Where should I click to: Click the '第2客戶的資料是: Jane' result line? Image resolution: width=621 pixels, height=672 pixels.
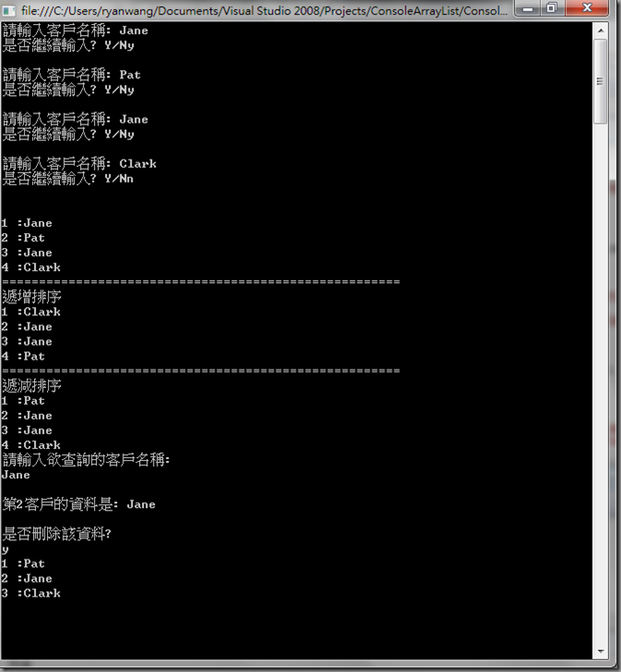tap(79, 504)
